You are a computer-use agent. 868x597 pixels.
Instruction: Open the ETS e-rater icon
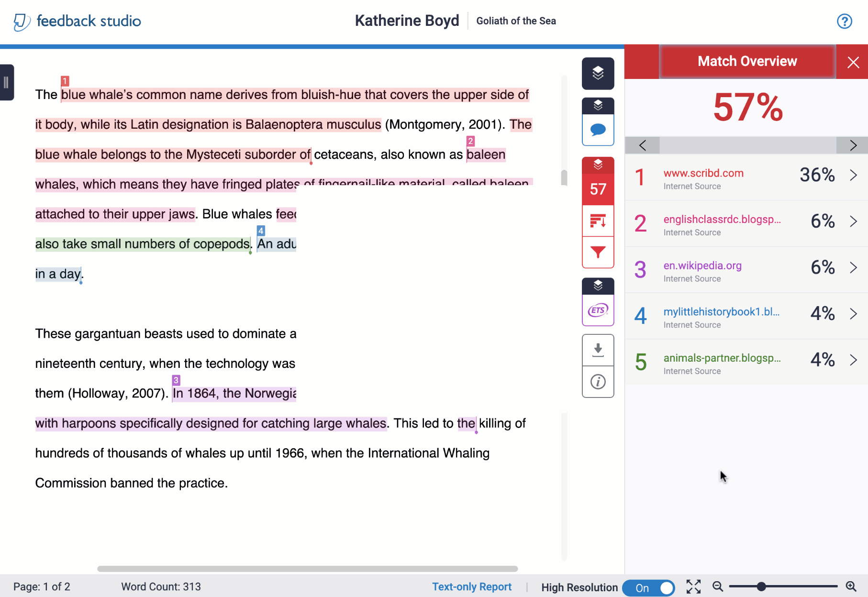(598, 310)
